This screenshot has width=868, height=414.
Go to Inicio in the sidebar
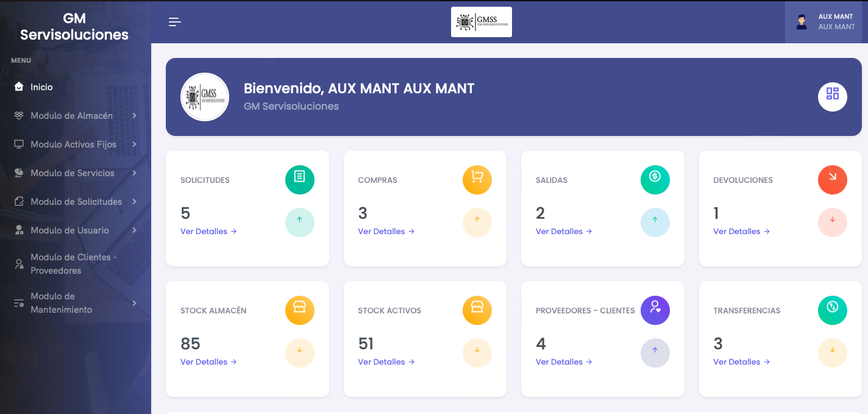[x=41, y=87]
